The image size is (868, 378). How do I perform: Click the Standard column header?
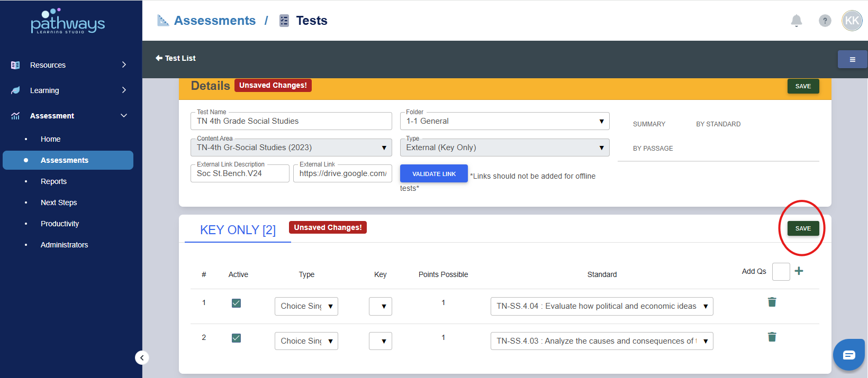pos(602,274)
